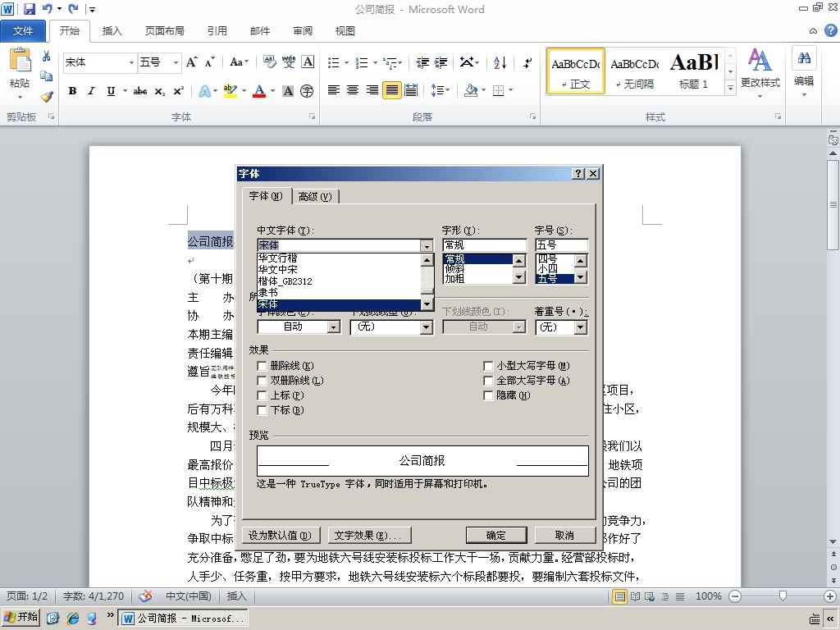Viewport: 840px width, 630px height.
Task: Enable the 小型大写字母 checkbox
Action: click(x=488, y=366)
